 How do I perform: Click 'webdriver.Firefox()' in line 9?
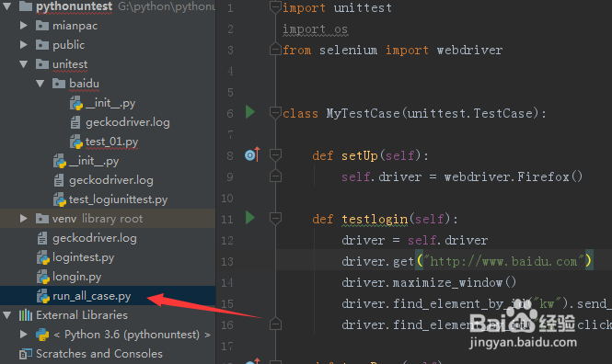[x=514, y=176]
